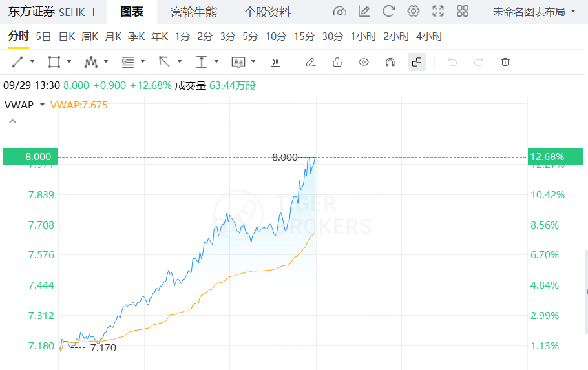
Task: Click the edit note icon in header
Action: (x=364, y=12)
